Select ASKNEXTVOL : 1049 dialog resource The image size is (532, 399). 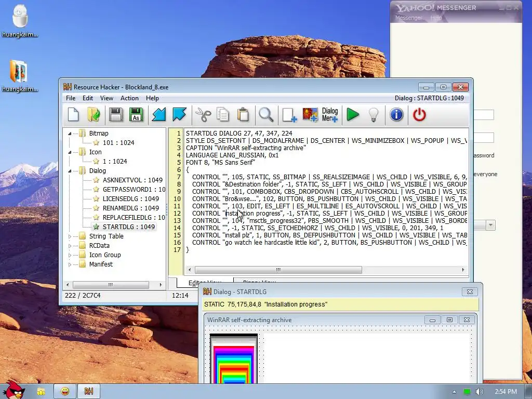pos(132,180)
